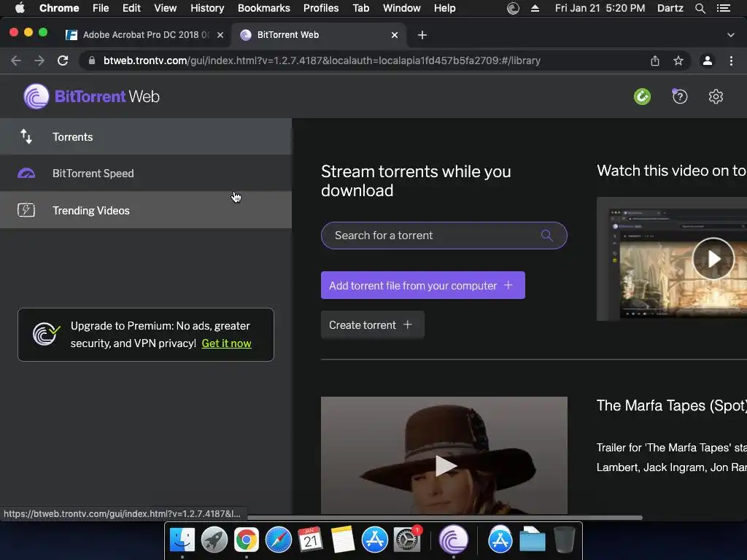This screenshot has width=747, height=560.
Task: Click The Marfa Tapes title text
Action: pyautogui.click(x=671, y=405)
